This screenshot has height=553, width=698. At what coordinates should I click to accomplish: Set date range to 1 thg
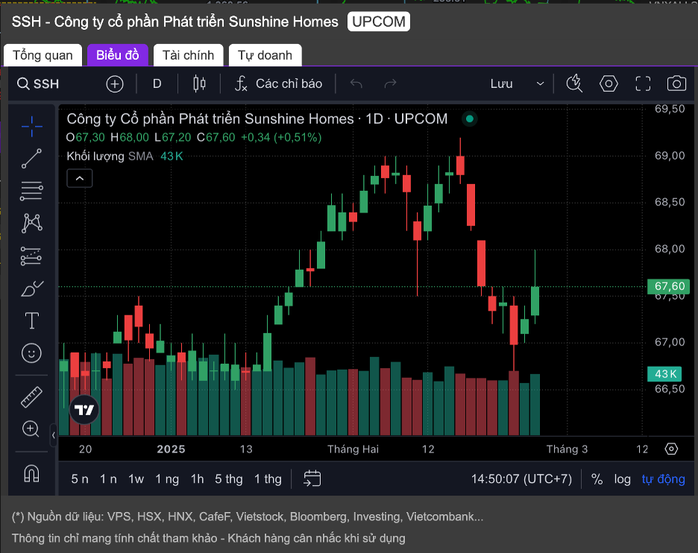click(x=268, y=479)
